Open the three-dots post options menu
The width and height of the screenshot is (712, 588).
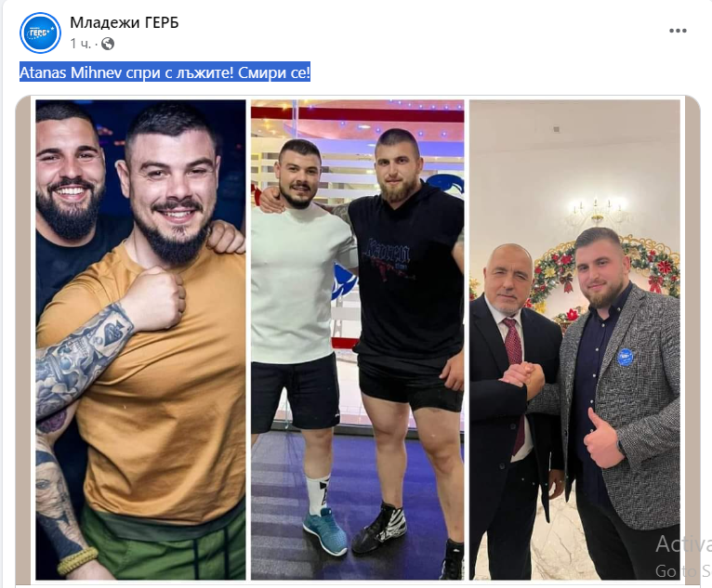pos(678,31)
